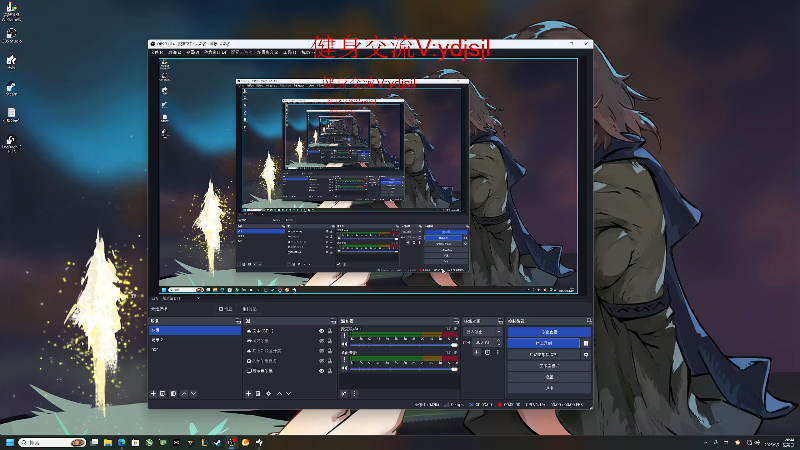Pop out the Sources dock using its float icon
This screenshot has height=450, width=800.
333,321
